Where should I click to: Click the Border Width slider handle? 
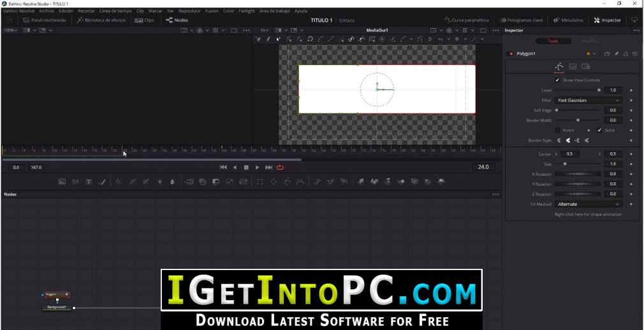pyautogui.click(x=578, y=120)
